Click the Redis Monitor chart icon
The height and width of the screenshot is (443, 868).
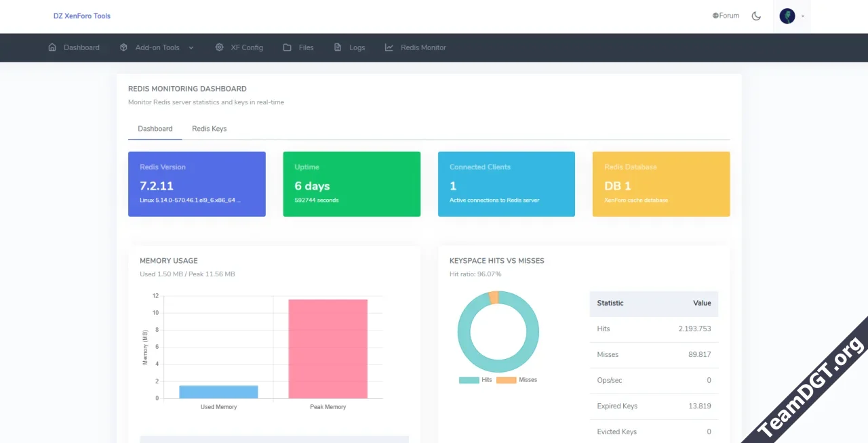point(389,47)
